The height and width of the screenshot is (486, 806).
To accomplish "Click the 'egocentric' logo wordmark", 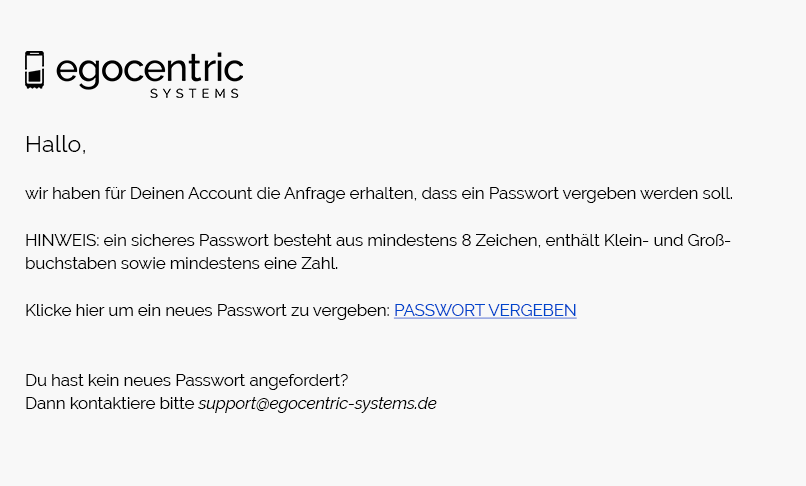I will click(x=149, y=69).
